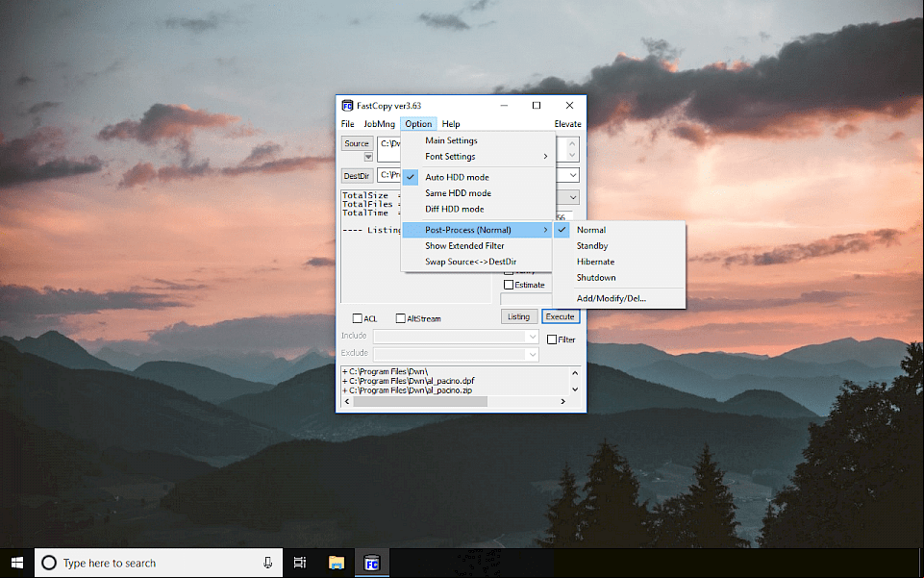Viewport: 924px width, 578px height.
Task: Open the DestDir path dropdown arrow
Action: [573, 175]
